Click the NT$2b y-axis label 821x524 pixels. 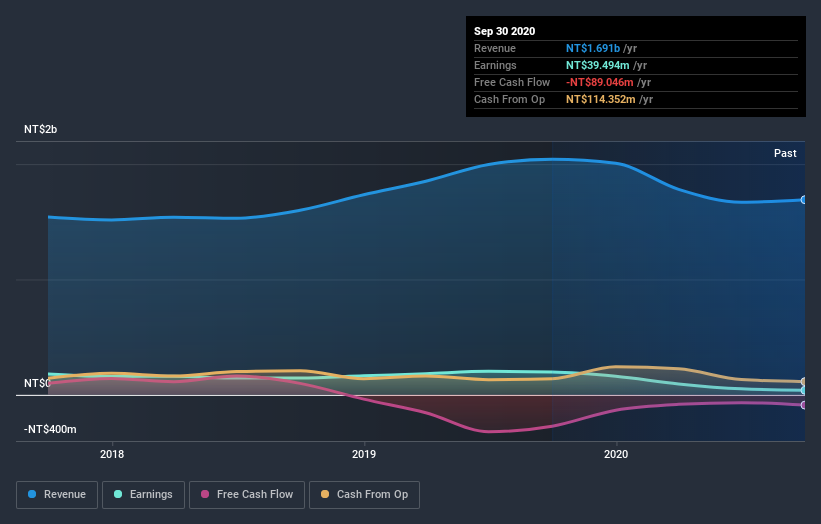[x=40, y=129]
